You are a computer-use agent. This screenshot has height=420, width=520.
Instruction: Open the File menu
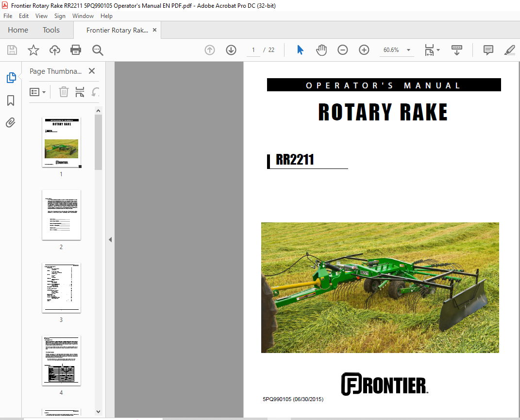pos(8,16)
